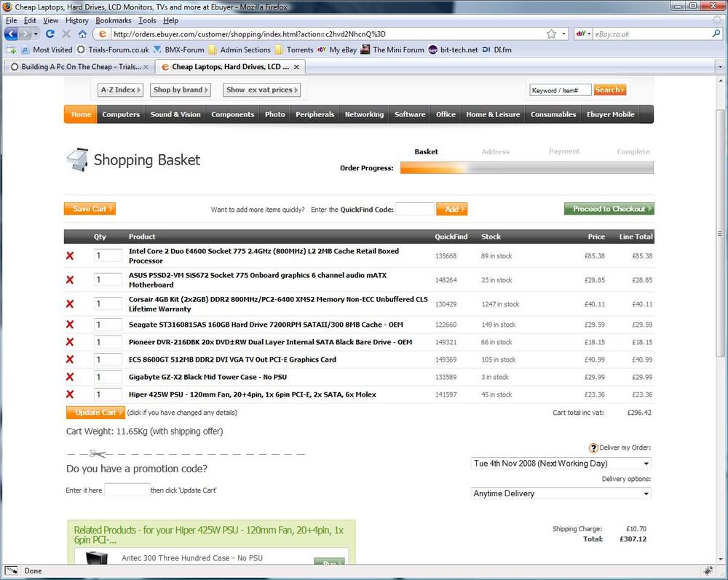Open the Most Visited bookmarks
Screen dimensions: 728x580
[x=47, y=49]
